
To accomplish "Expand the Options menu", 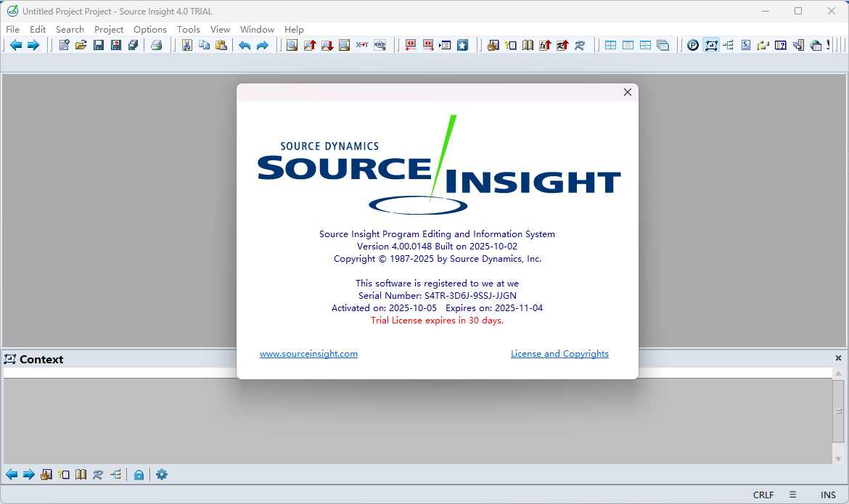I will tap(149, 30).
